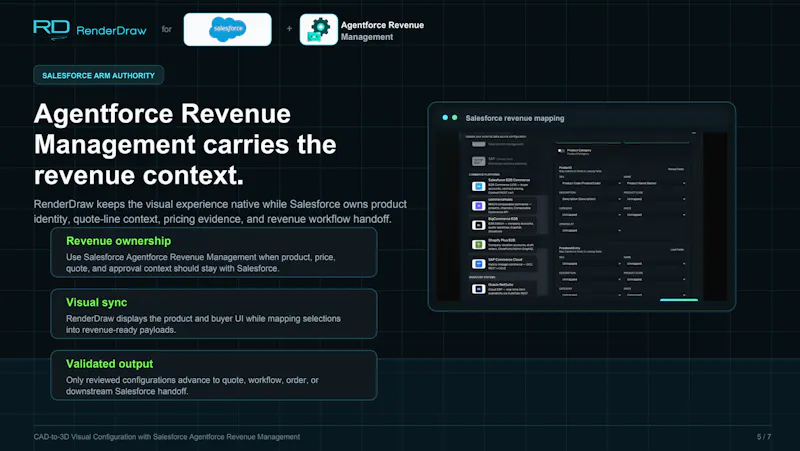Click the Salesforce revenue mapping window title
The image size is (800, 451).
tap(515, 118)
